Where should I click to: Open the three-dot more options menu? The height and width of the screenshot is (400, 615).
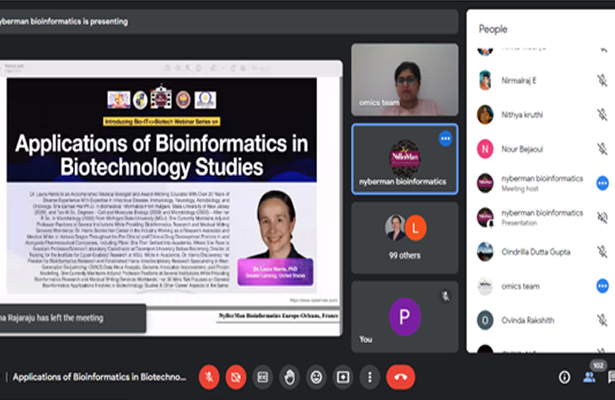(x=371, y=377)
